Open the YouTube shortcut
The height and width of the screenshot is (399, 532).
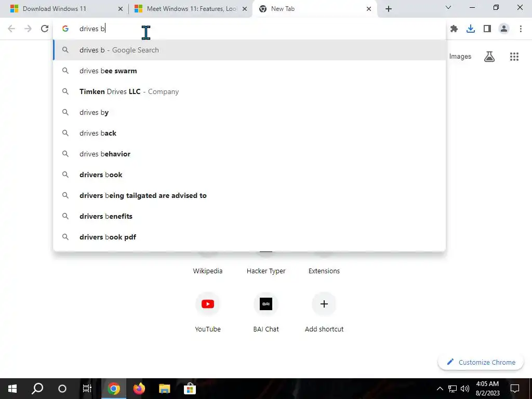pyautogui.click(x=208, y=312)
